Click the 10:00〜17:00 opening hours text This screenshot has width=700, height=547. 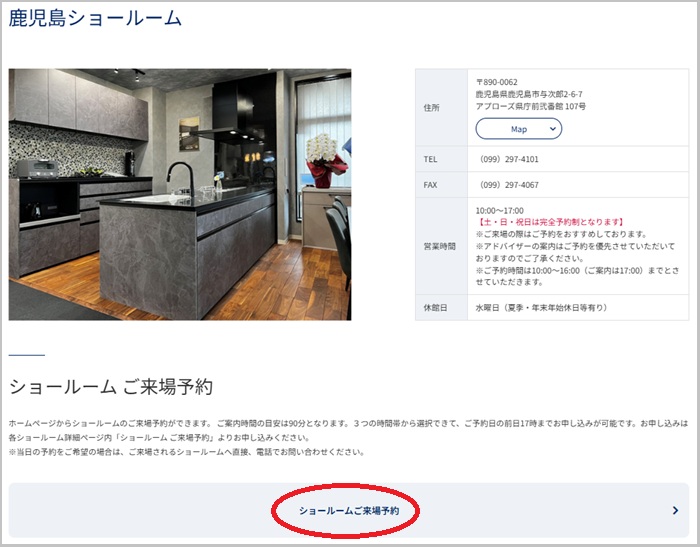499,210
